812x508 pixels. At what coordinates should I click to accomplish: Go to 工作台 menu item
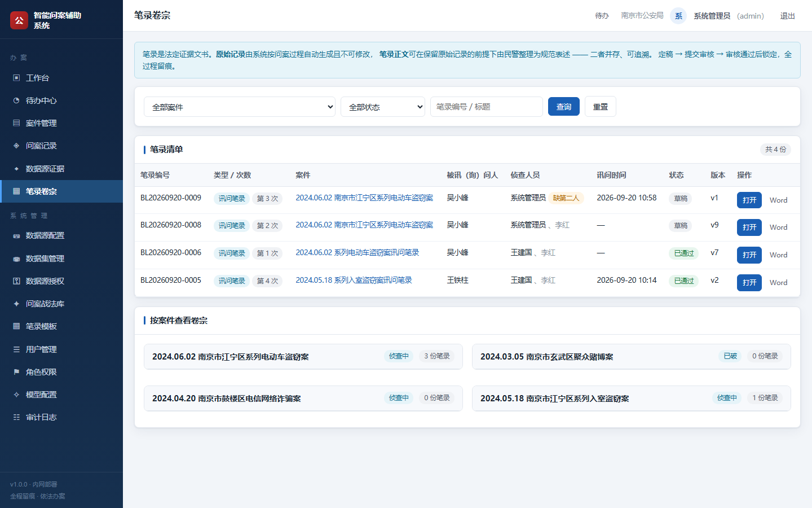(61, 78)
